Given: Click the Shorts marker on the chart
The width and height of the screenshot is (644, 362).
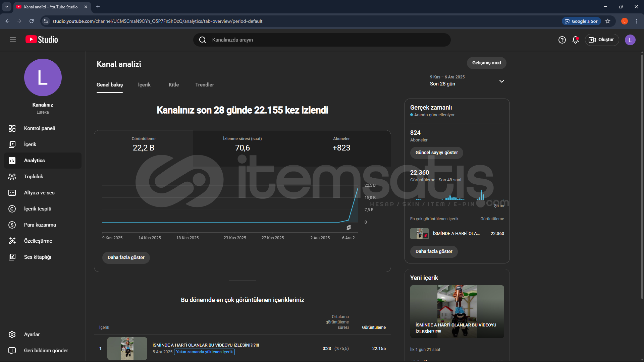Looking at the screenshot, I should click(x=348, y=228).
